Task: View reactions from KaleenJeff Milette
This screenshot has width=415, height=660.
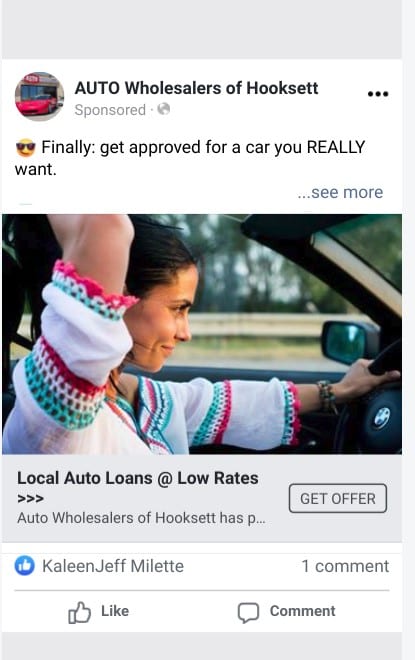Action: (113, 566)
